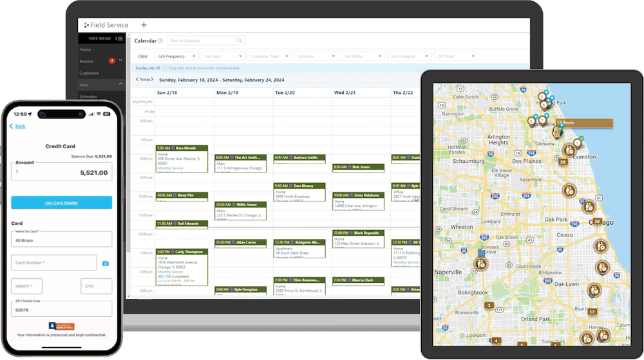Click the Hide Menu button text
Screen dimensions: 644x360
(x=100, y=38)
